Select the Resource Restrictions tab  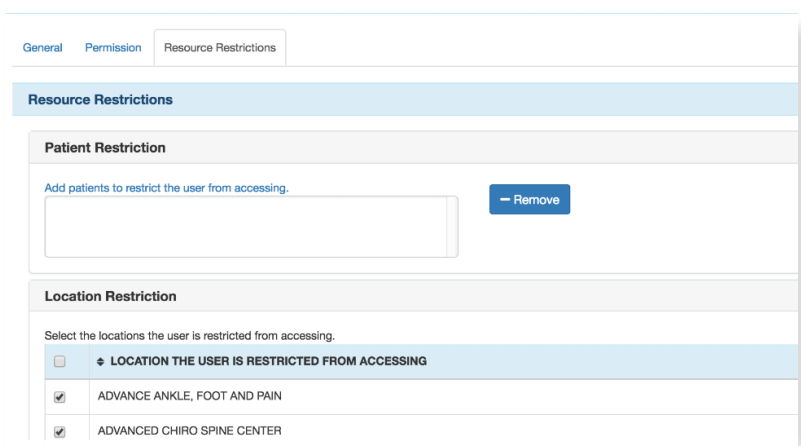220,48
